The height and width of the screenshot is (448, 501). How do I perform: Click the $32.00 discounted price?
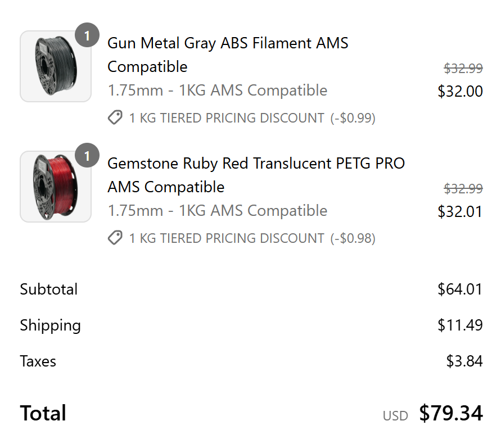pos(460,91)
